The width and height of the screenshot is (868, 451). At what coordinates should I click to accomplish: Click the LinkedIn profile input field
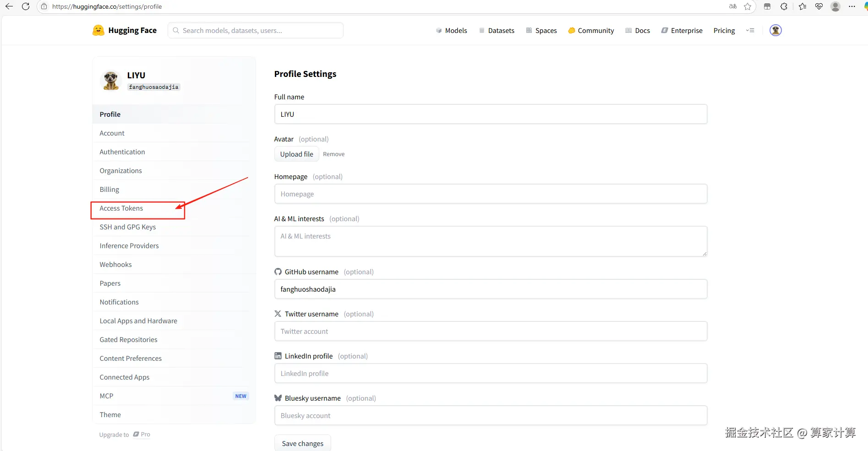(491, 373)
